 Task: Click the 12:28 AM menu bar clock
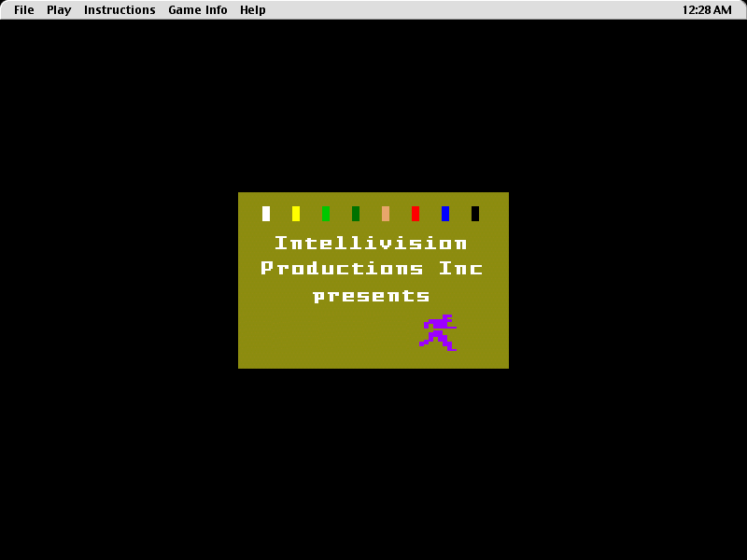707,10
